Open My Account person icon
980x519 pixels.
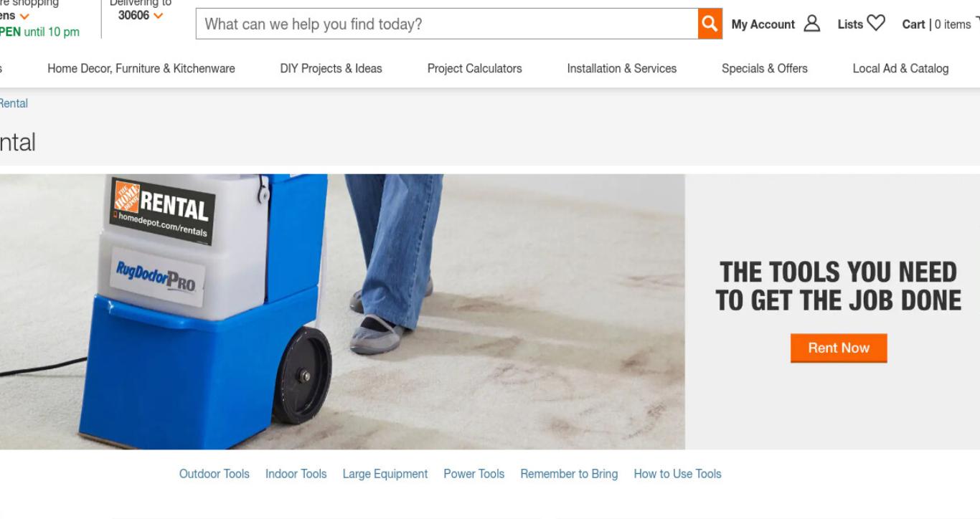[x=812, y=24]
